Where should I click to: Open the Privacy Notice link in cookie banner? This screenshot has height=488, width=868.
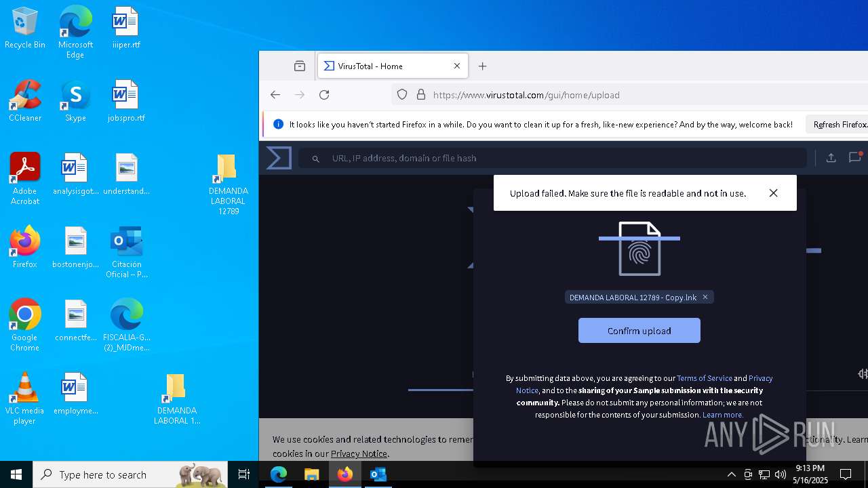(359, 453)
